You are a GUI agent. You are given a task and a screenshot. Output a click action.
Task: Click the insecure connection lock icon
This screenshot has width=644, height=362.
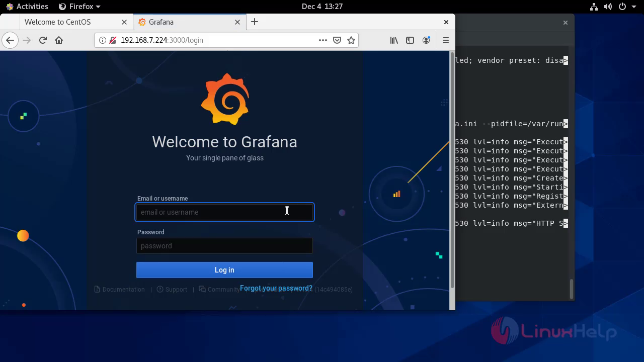(x=112, y=40)
